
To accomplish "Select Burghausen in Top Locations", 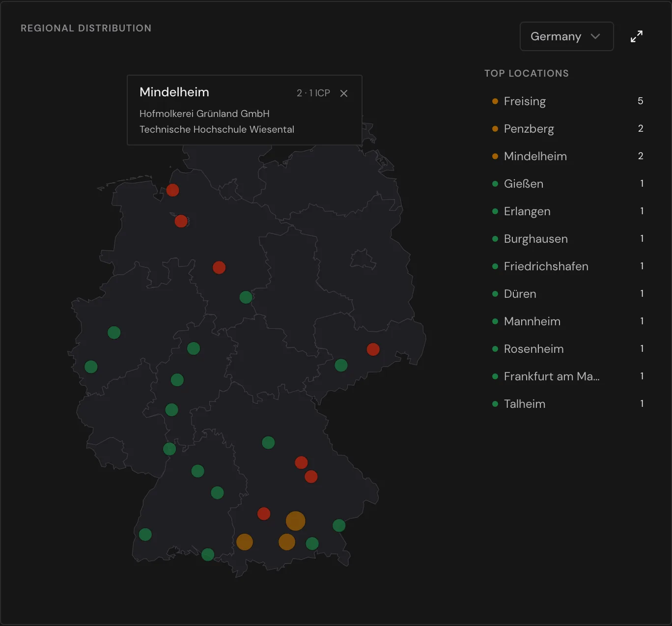I will click(x=567, y=239).
